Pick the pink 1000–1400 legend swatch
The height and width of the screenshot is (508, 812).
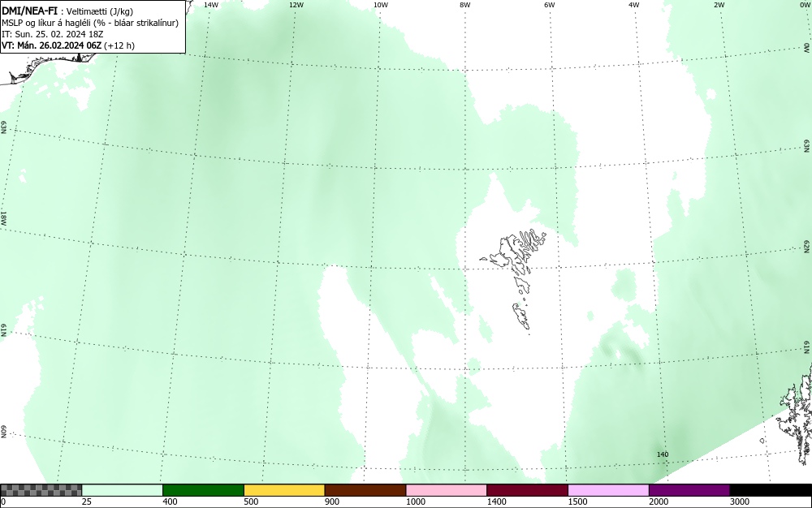pyautogui.click(x=447, y=490)
